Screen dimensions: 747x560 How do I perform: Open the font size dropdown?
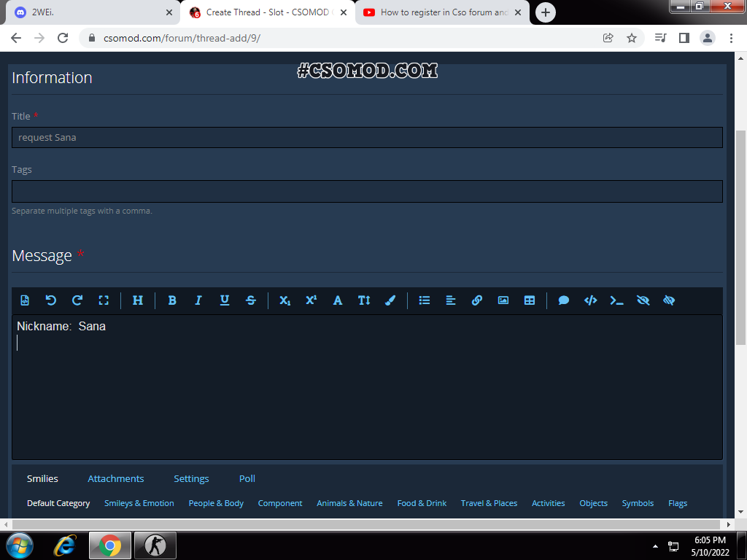pos(364,300)
